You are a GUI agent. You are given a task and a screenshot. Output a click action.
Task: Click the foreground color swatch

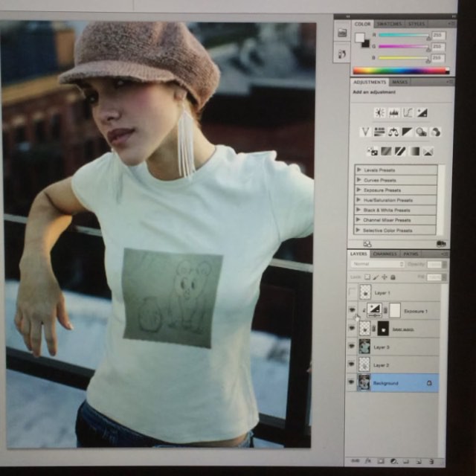pyautogui.click(x=360, y=37)
